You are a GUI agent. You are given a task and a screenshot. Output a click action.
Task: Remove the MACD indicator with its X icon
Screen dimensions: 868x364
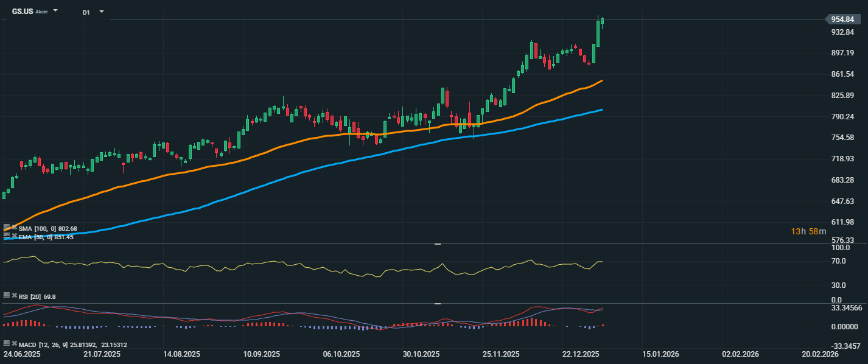click(x=14, y=344)
